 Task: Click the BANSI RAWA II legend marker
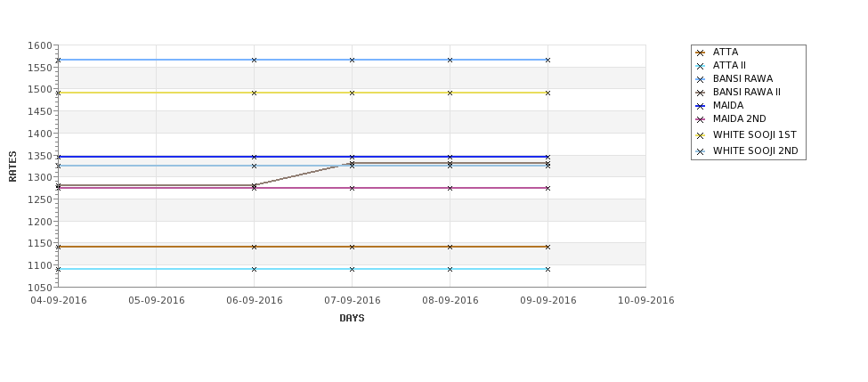pos(701,93)
